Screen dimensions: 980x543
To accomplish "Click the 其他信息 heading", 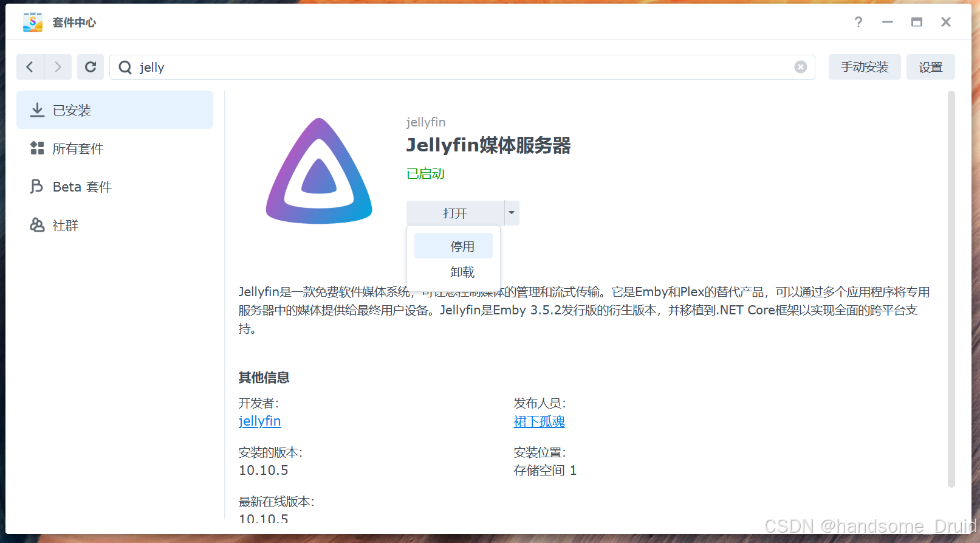I will (264, 377).
